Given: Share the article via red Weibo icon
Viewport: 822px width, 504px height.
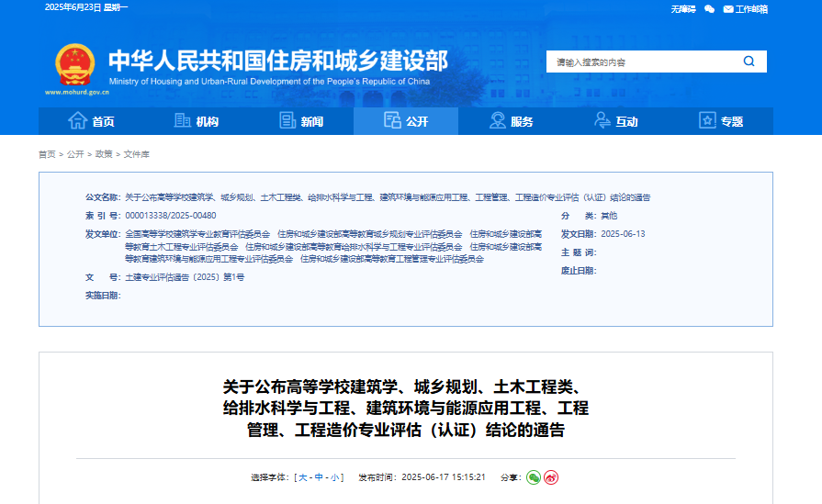Looking at the screenshot, I should tap(551, 477).
